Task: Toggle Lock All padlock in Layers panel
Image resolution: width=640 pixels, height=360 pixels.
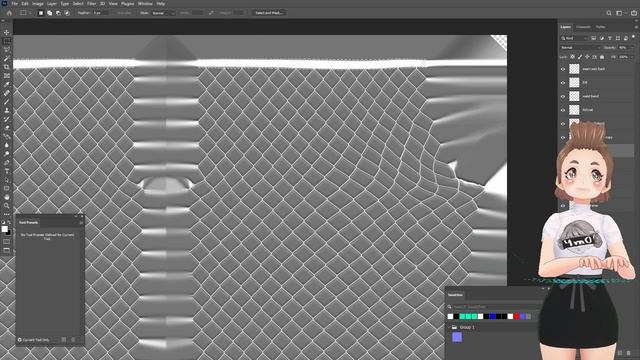Action: (x=602, y=57)
